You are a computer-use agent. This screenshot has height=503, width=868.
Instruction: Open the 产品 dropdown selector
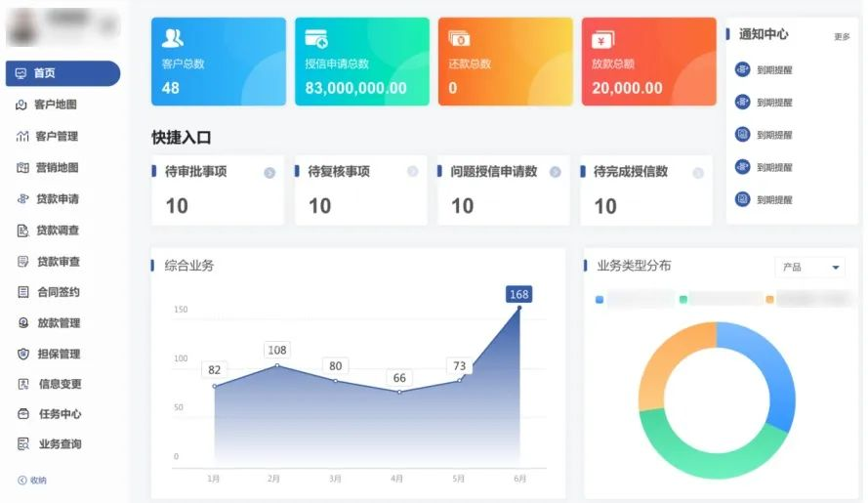(x=809, y=267)
